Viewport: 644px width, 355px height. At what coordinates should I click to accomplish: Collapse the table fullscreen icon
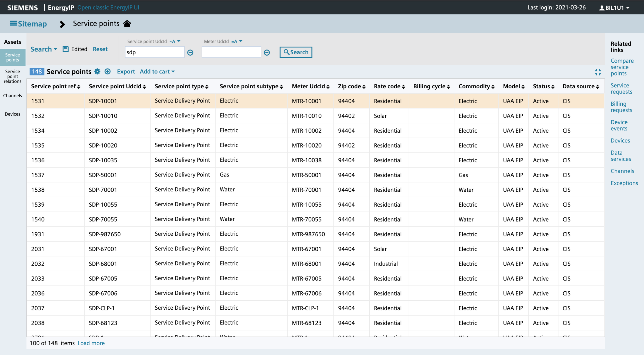tap(598, 72)
